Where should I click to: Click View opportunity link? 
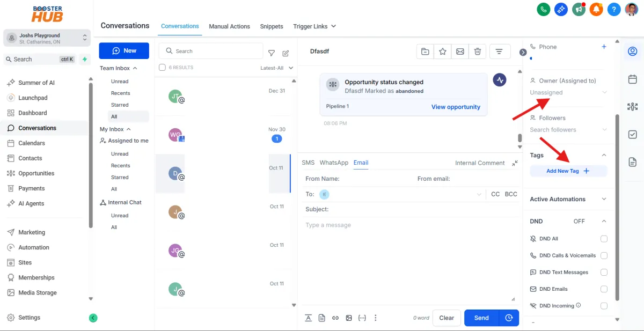click(x=456, y=107)
